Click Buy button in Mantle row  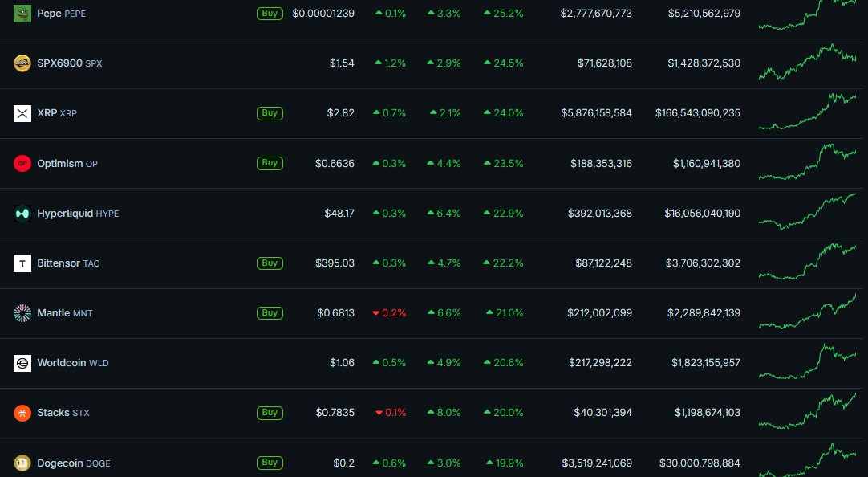270,313
